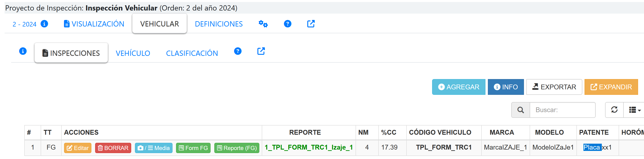Open the 1_TPL_FORM_TRC1_Izaje_1 report link
644x159 pixels.
[309, 147]
